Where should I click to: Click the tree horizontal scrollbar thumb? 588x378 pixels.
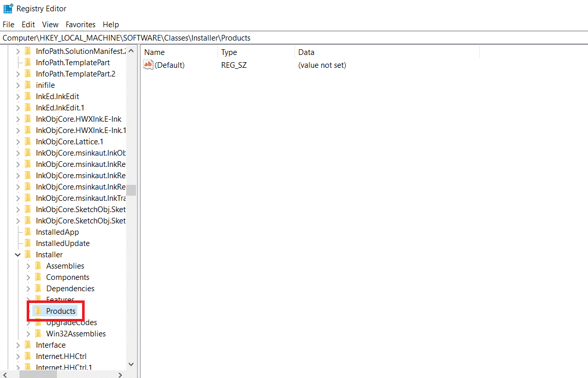click(38, 374)
